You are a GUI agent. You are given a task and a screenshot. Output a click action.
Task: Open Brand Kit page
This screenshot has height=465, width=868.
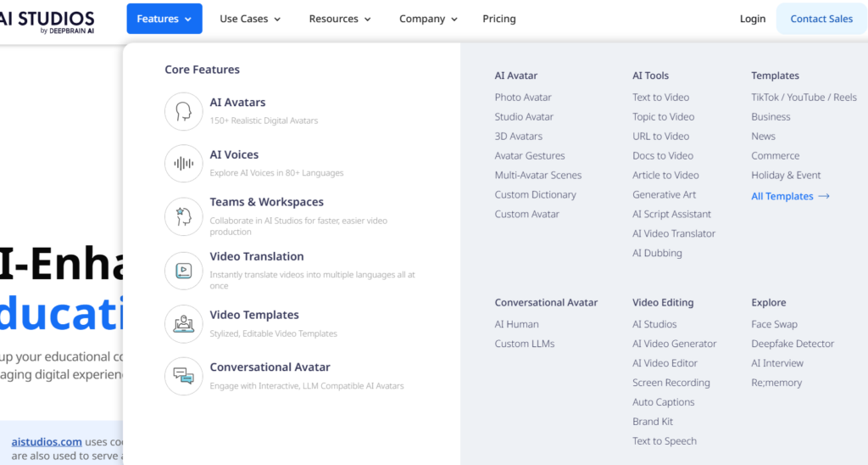coord(653,421)
